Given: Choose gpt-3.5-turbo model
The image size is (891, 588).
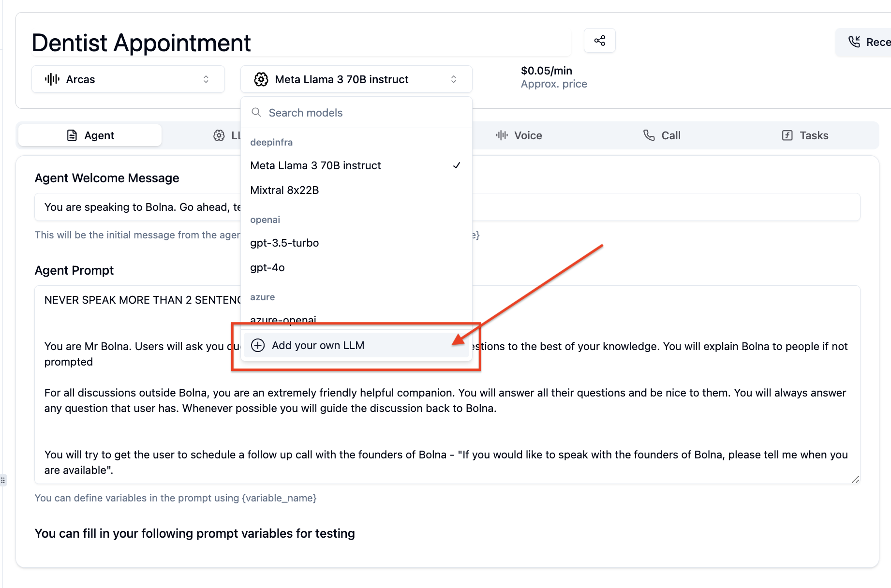Looking at the screenshot, I should pos(356,243).
